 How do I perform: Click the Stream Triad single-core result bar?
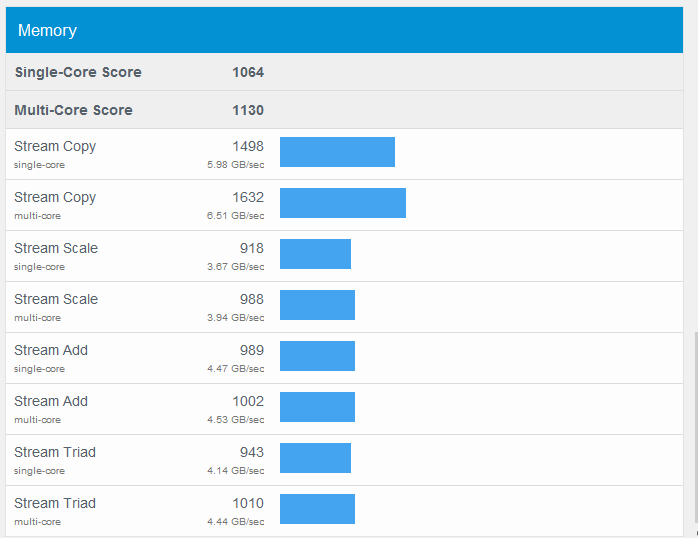pyautogui.click(x=315, y=458)
